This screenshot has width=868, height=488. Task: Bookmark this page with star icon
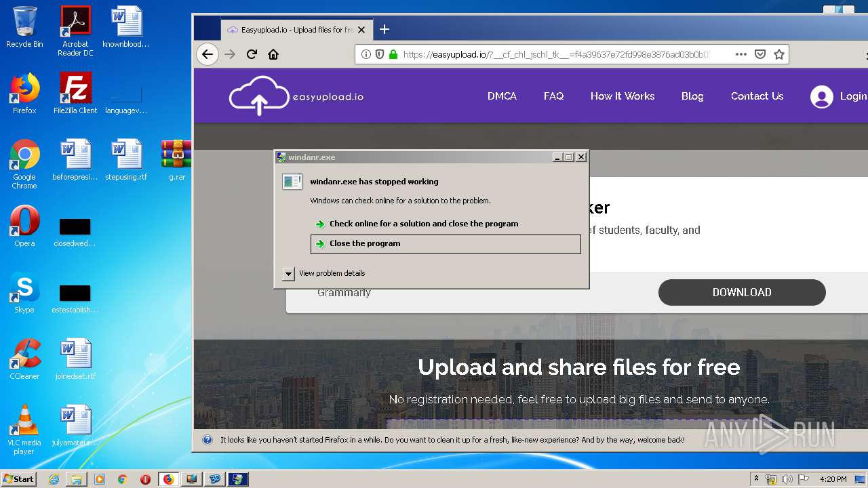[x=779, y=54]
